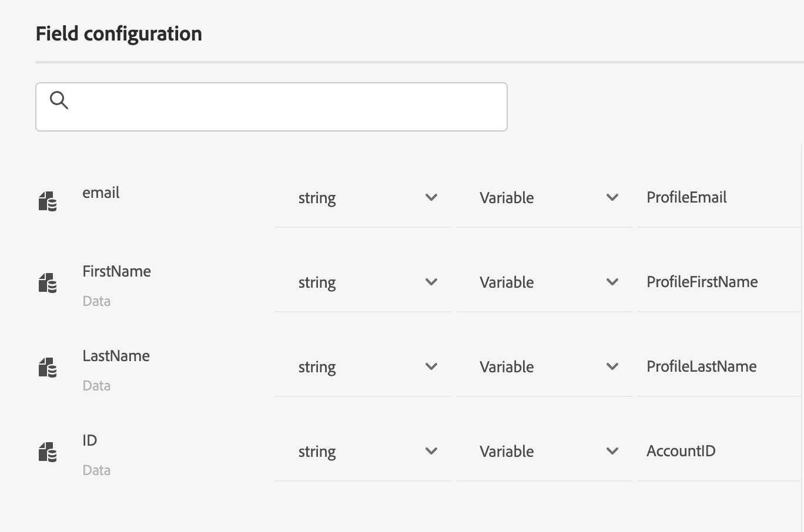The image size is (804, 532).
Task: Select the LastName field label
Action: click(x=116, y=356)
